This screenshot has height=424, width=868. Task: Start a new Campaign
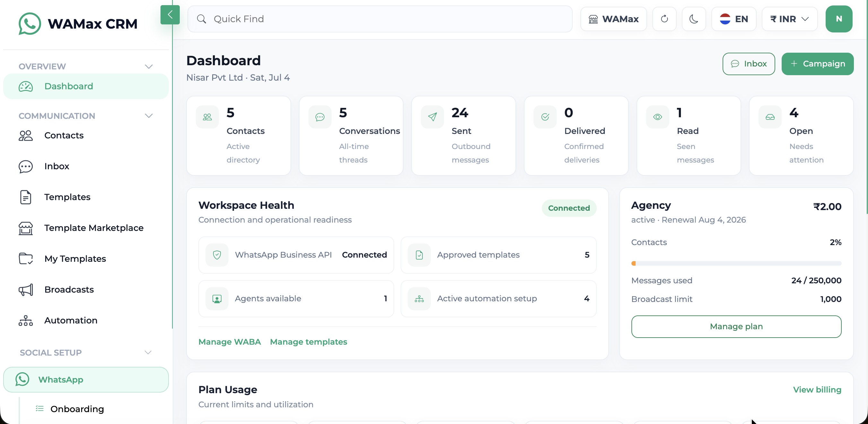click(818, 64)
